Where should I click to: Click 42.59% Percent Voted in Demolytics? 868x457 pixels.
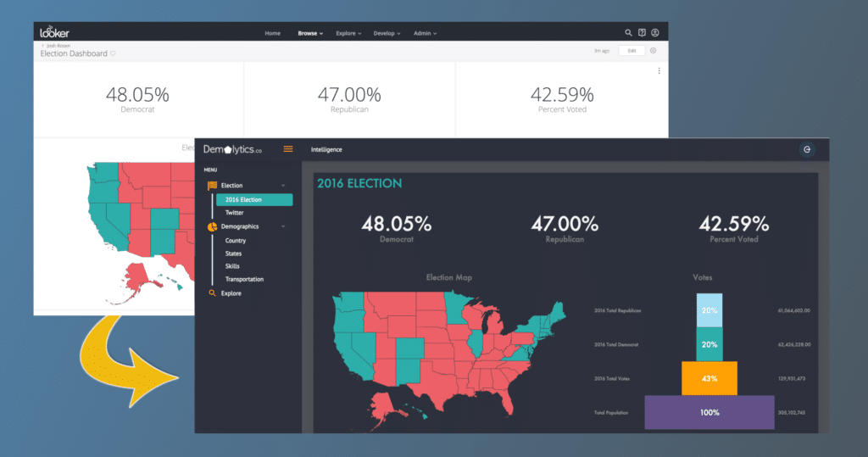click(734, 225)
